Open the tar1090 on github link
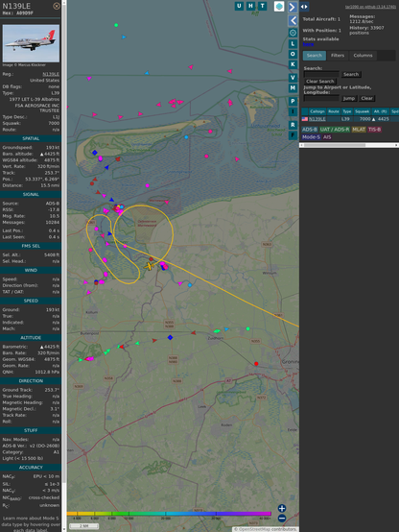399x532 pixels. [370, 7]
